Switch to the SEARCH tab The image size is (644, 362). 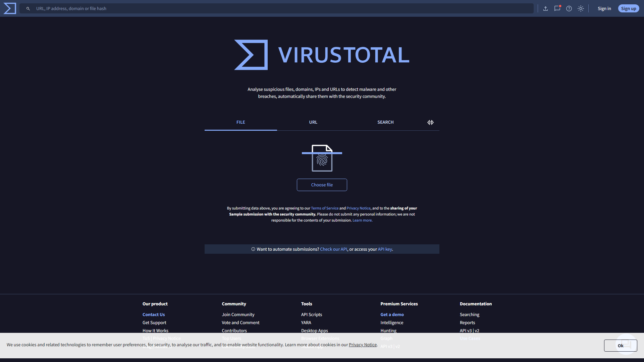[x=385, y=122]
